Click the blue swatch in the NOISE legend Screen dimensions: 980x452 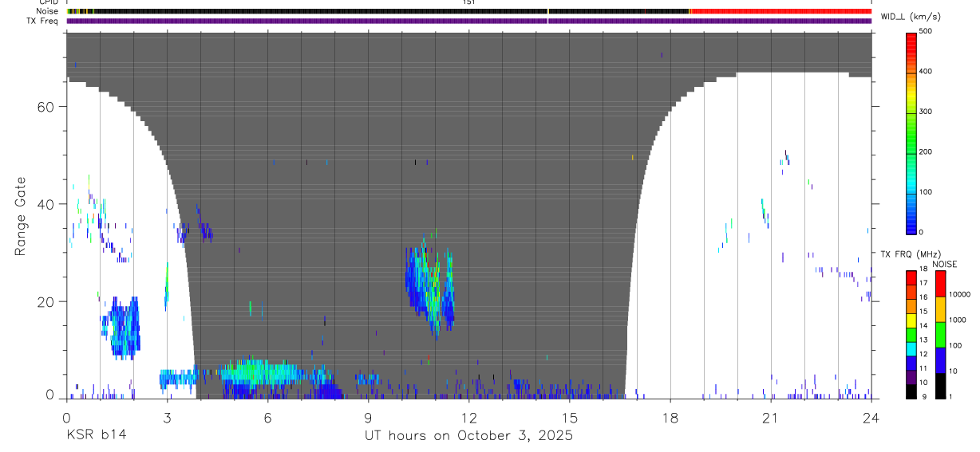click(x=940, y=360)
